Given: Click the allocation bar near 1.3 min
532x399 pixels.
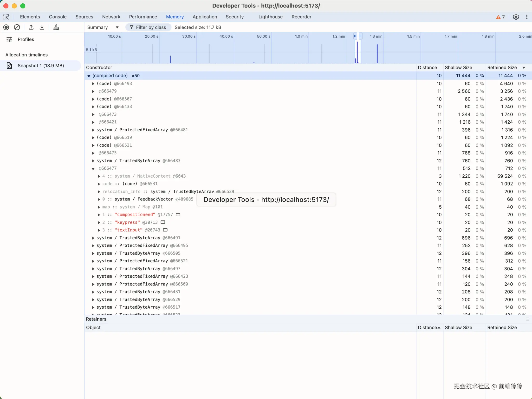Looking at the screenshot, I should (x=377, y=53).
